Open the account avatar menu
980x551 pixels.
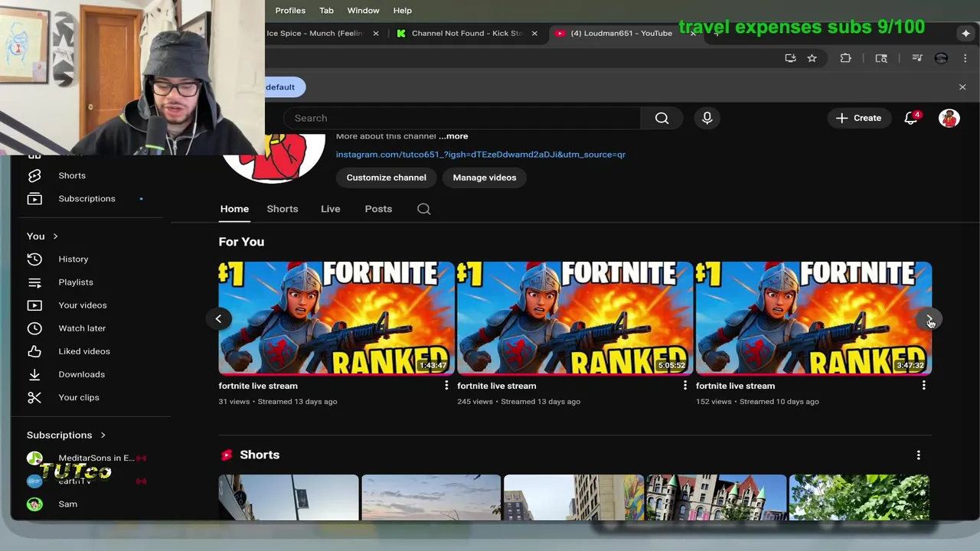[949, 118]
